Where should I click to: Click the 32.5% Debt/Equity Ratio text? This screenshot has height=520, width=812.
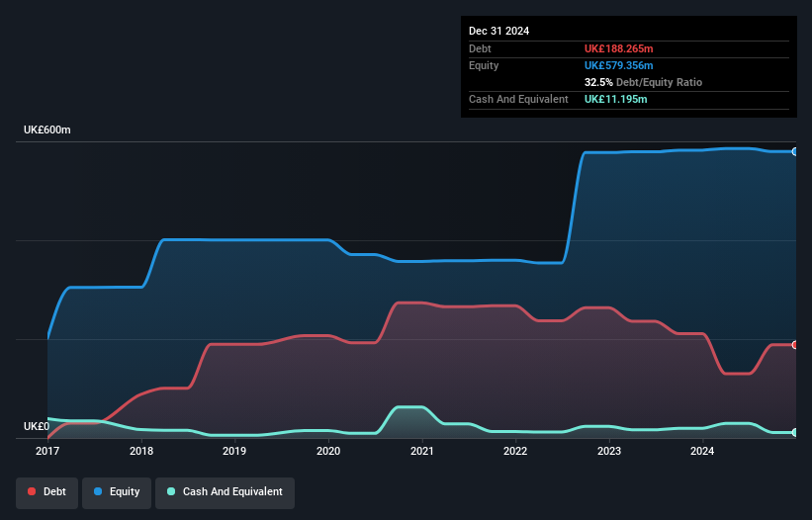(x=643, y=82)
